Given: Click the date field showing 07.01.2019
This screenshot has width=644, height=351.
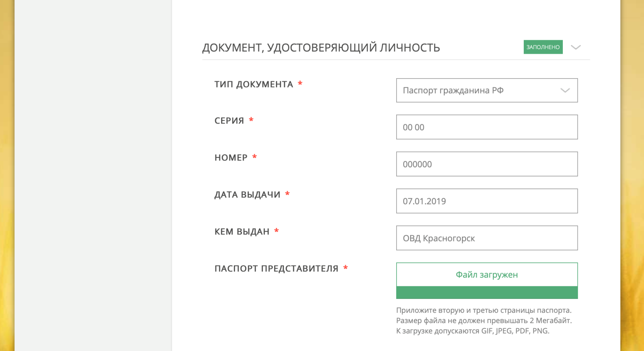Looking at the screenshot, I should pos(487,201).
